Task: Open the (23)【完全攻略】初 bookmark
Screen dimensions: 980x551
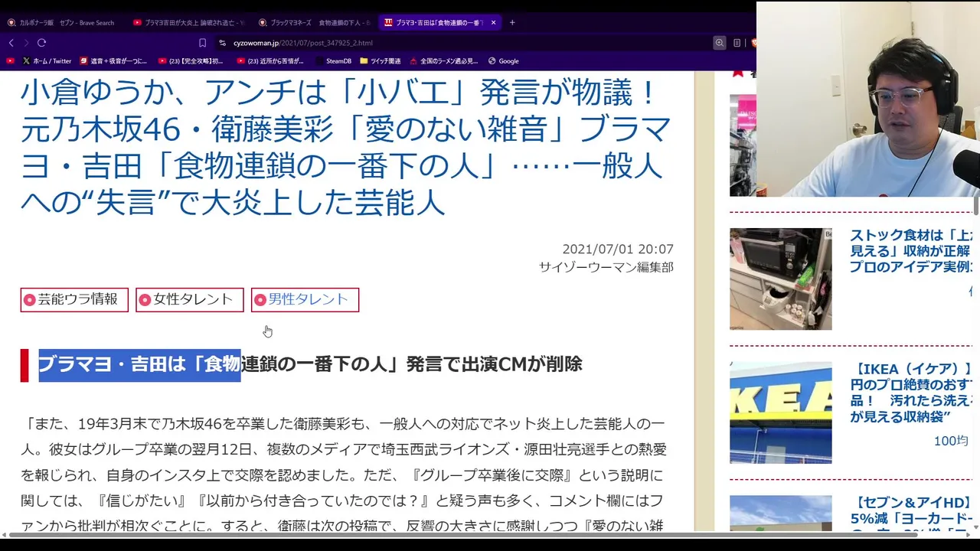Action: coord(191,60)
